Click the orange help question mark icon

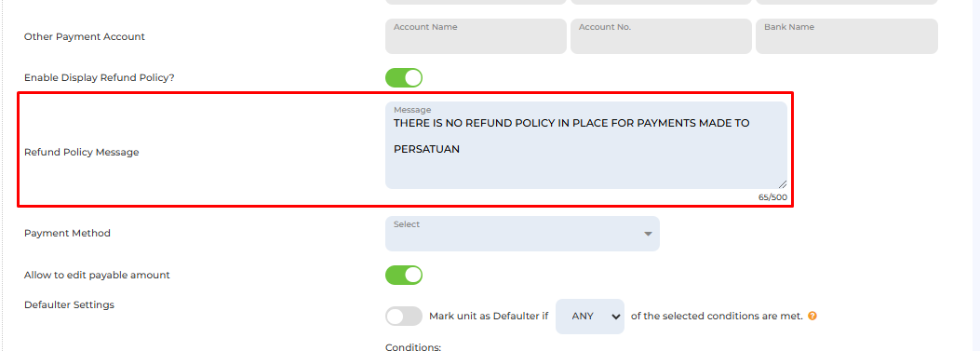(x=812, y=316)
